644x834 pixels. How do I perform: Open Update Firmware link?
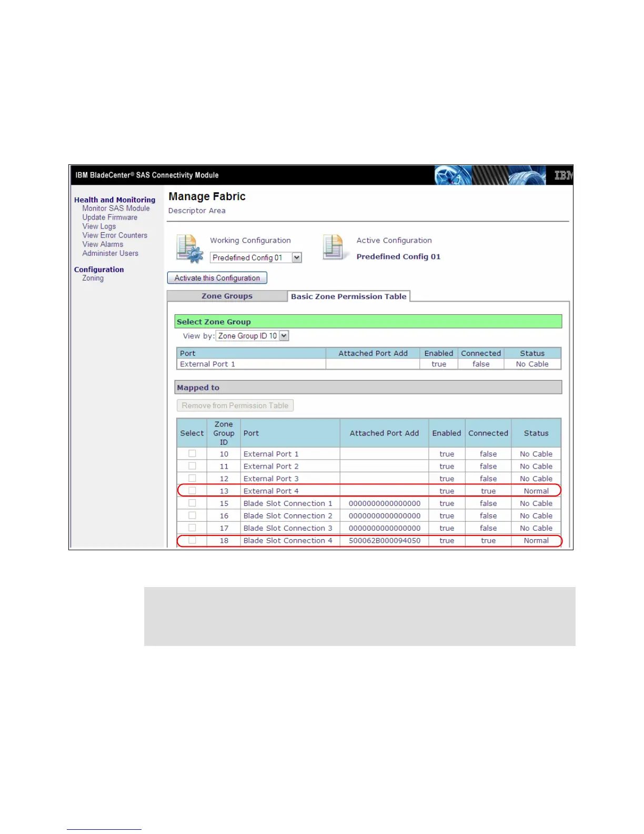coord(109,217)
